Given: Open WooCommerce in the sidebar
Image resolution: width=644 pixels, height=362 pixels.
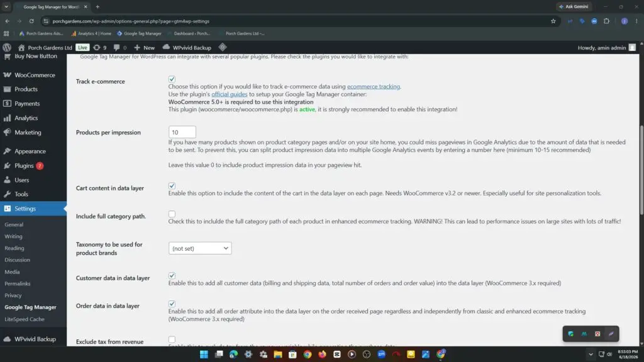Looking at the screenshot, I should tap(33, 75).
